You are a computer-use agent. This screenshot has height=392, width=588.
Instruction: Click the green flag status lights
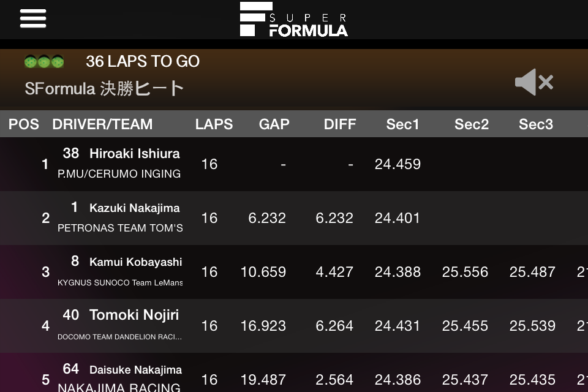click(x=44, y=62)
